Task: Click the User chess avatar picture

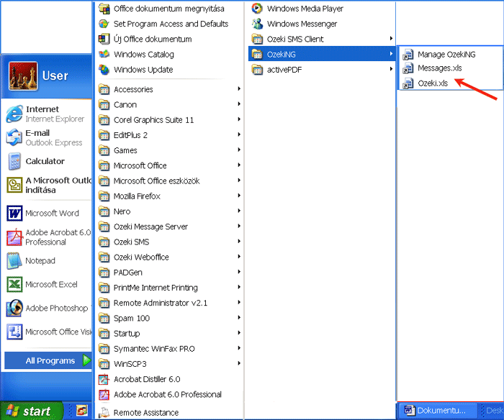Action: click(23, 76)
